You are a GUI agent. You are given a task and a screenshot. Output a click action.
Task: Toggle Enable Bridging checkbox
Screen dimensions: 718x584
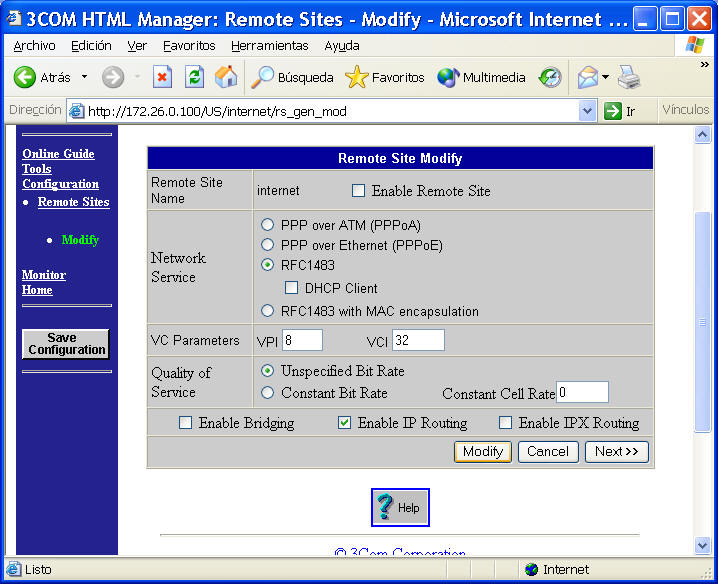[x=185, y=422]
